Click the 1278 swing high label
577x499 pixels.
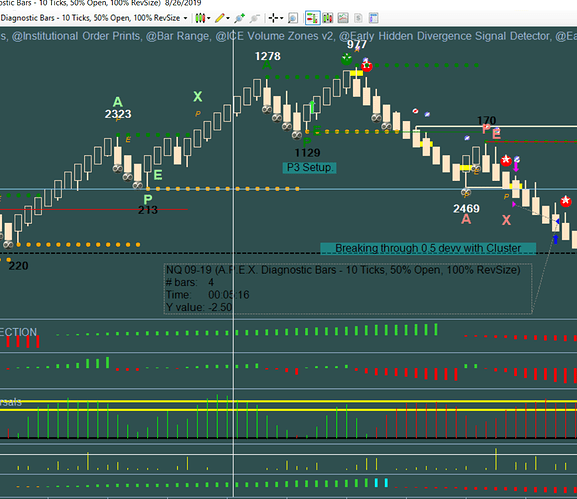click(268, 56)
